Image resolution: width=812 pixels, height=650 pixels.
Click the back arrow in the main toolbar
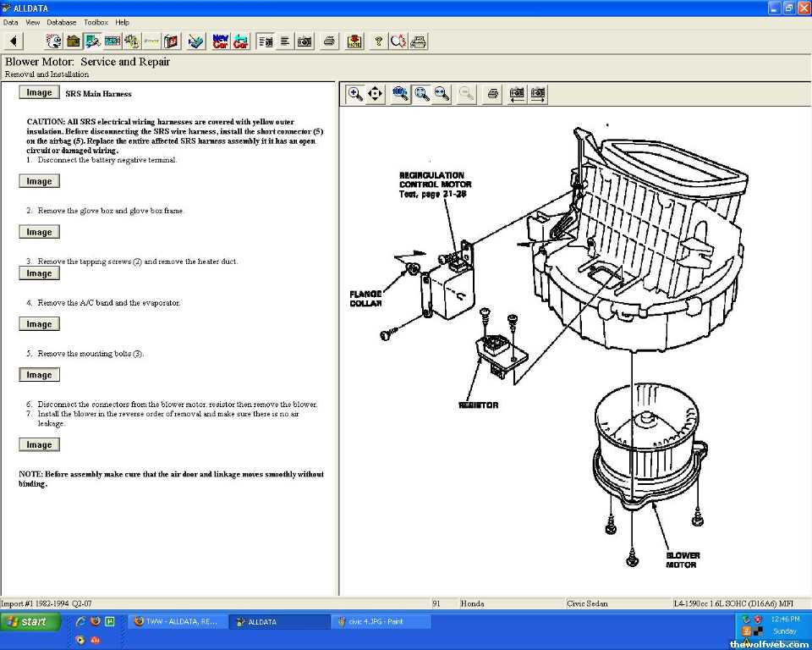tap(14, 41)
